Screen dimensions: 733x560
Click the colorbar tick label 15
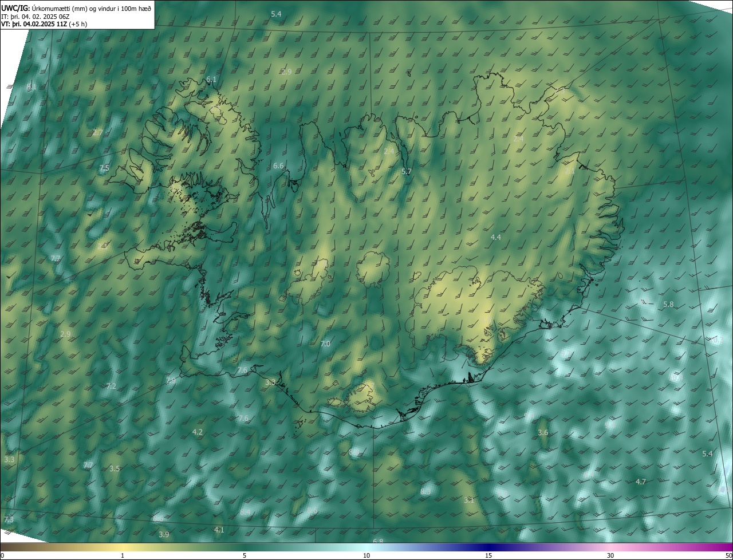(488, 555)
